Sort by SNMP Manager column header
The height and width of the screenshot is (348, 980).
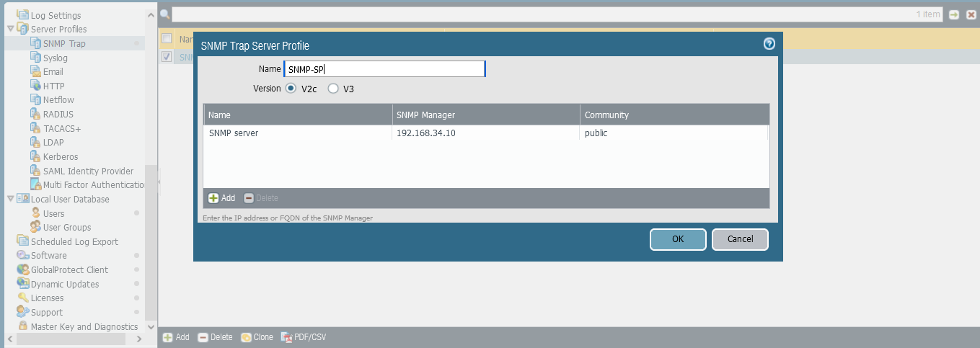click(486, 115)
